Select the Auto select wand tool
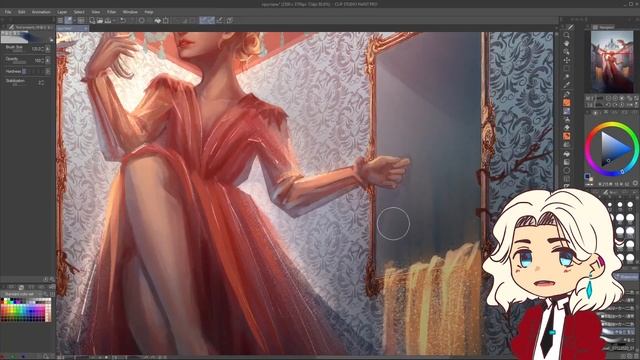640x360 pixels. pos(567,77)
